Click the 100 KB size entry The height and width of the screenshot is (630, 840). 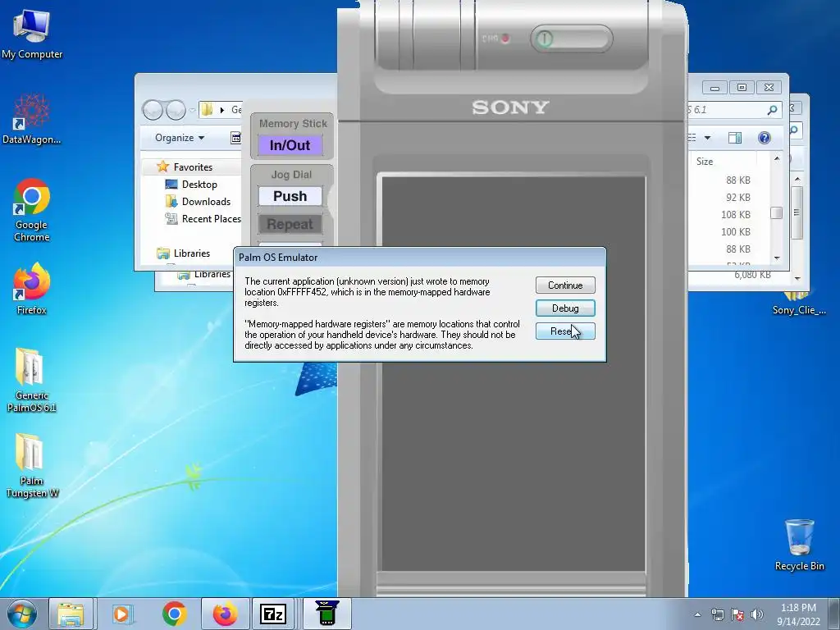(736, 231)
